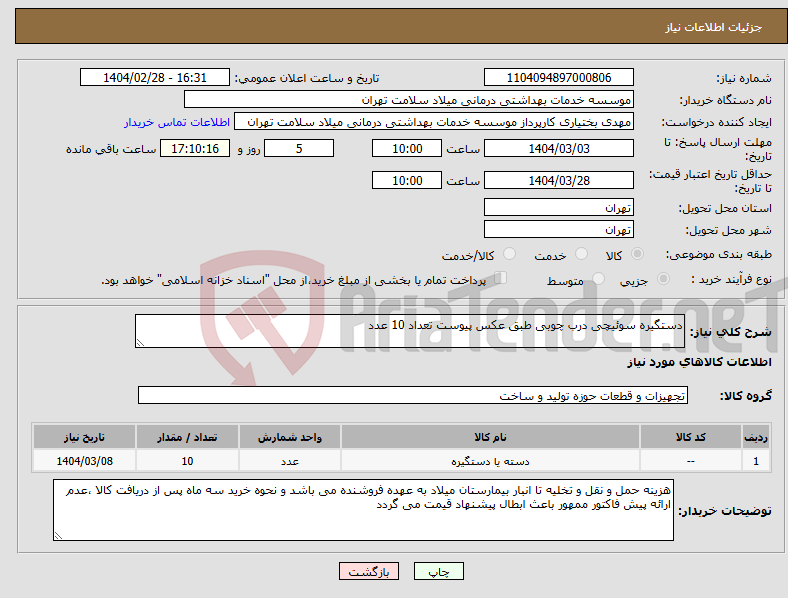Image resolution: width=788 pixels, height=598 pixels.
Task: Select the کالا radio button
Action: point(637,254)
